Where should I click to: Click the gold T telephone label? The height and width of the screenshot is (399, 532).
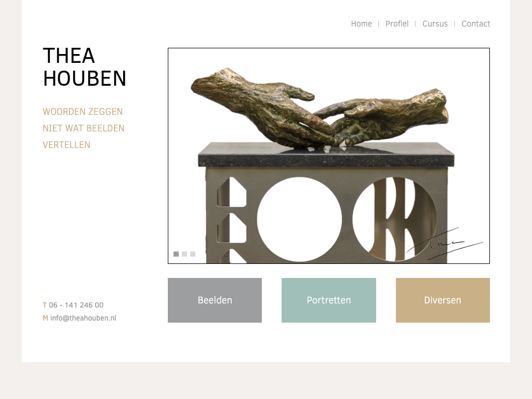click(45, 305)
